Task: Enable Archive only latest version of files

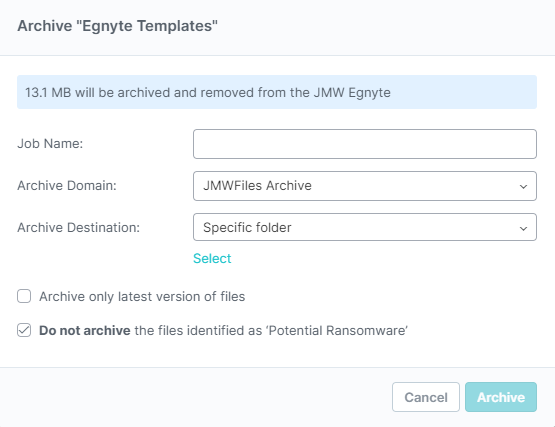Action: click(24, 296)
